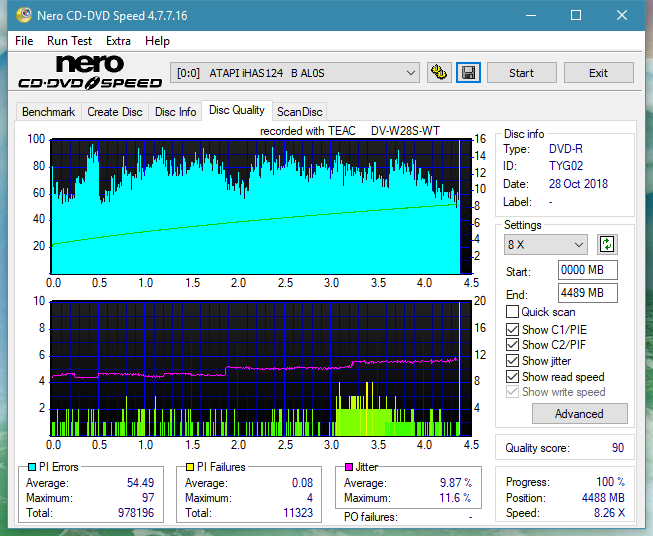
Task: Click PI Failures total 11323
Action: click(298, 513)
